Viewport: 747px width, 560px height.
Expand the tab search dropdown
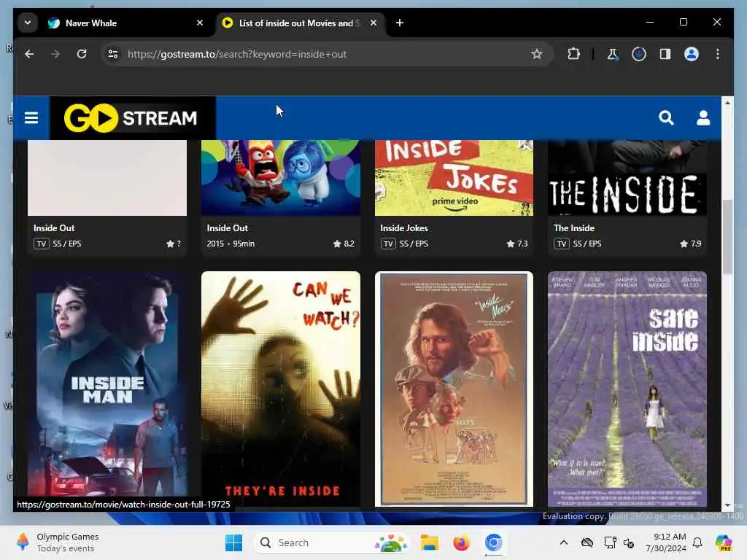pos(28,23)
